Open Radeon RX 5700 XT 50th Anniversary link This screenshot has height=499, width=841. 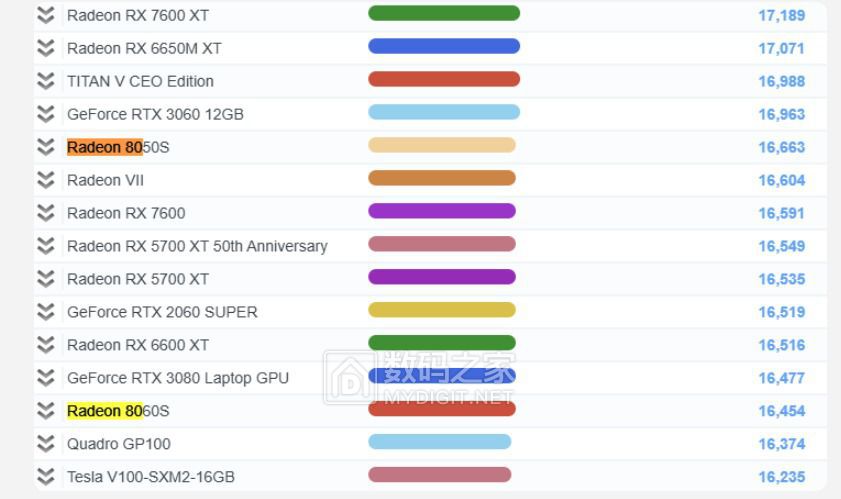point(197,246)
